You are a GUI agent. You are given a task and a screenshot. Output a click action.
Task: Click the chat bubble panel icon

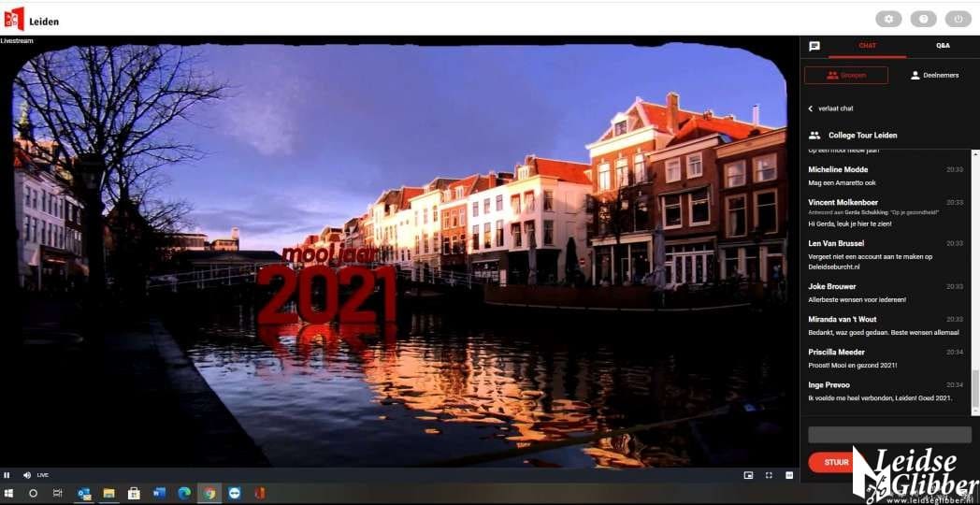[x=814, y=46]
